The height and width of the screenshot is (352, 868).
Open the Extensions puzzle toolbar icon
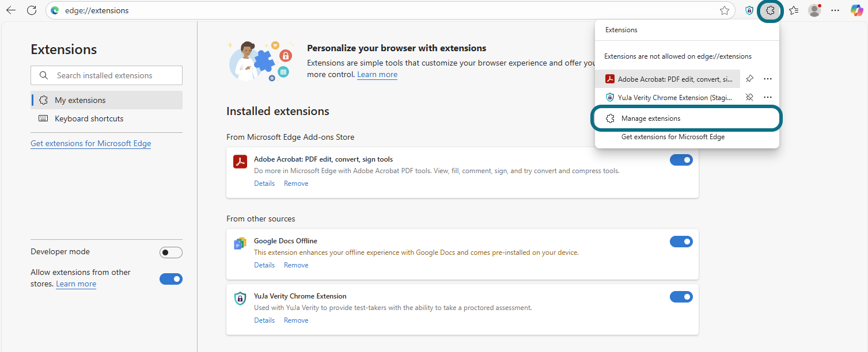pos(770,10)
